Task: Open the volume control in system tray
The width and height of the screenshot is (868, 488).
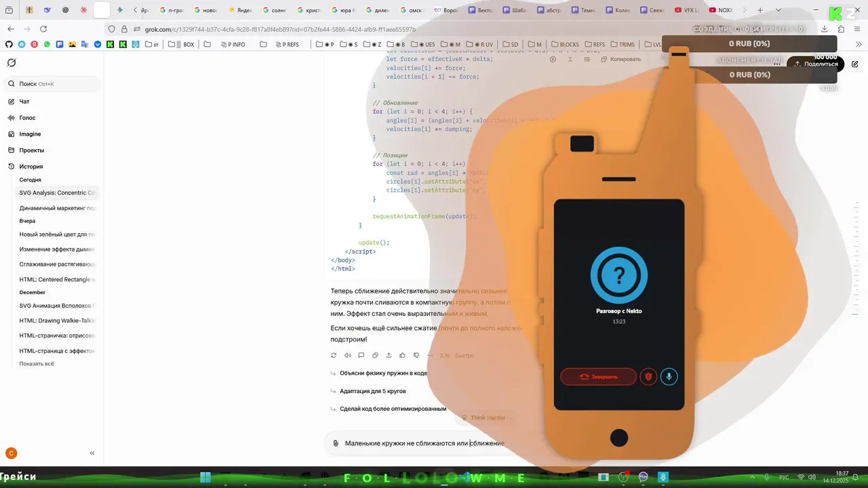Action: pos(812,477)
